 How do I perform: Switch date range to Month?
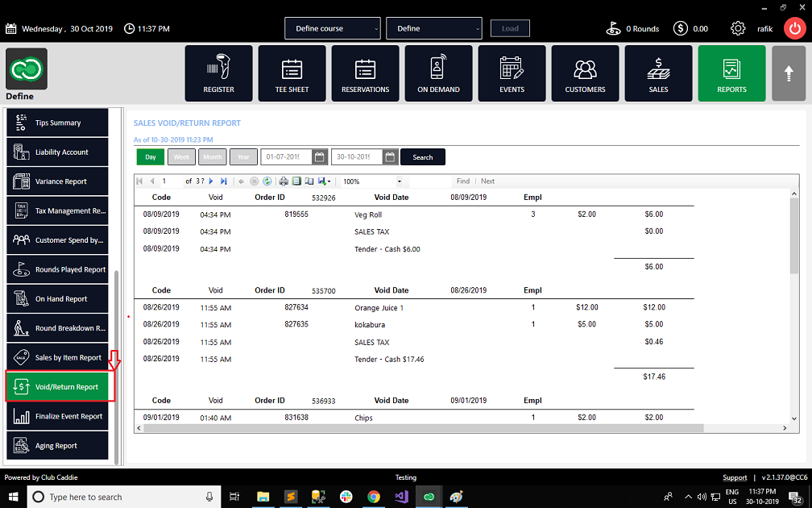(x=213, y=157)
